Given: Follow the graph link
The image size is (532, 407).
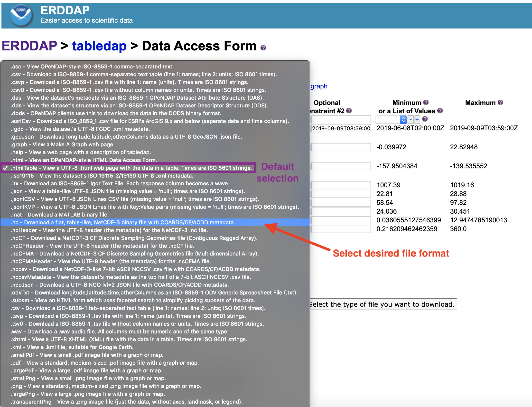Looking at the screenshot, I should pyautogui.click(x=319, y=86).
